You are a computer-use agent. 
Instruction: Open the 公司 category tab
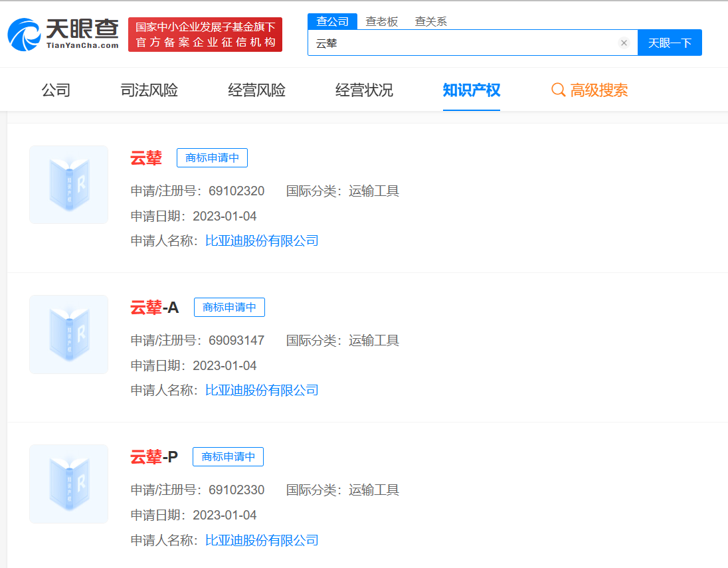(x=56, y=90)
